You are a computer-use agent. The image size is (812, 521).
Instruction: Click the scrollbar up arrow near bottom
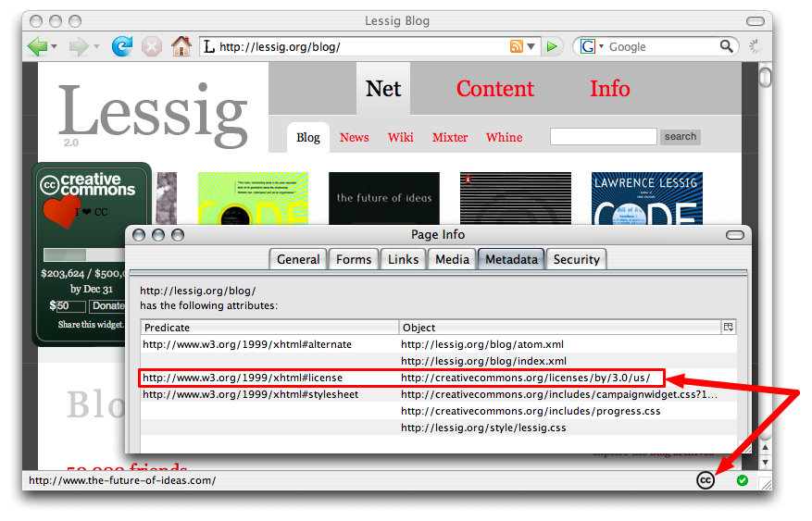pos(765,448)
